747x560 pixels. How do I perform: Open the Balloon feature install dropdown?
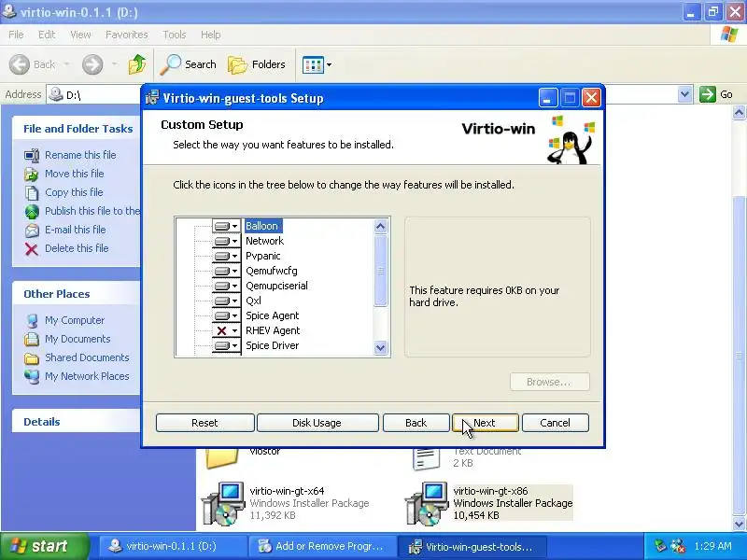point(226,226)
